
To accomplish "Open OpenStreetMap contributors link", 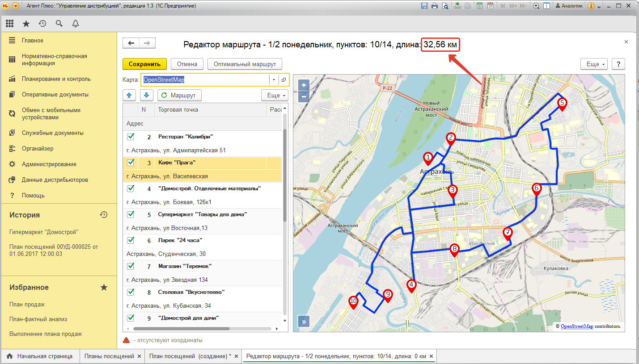I will [577, 326].
